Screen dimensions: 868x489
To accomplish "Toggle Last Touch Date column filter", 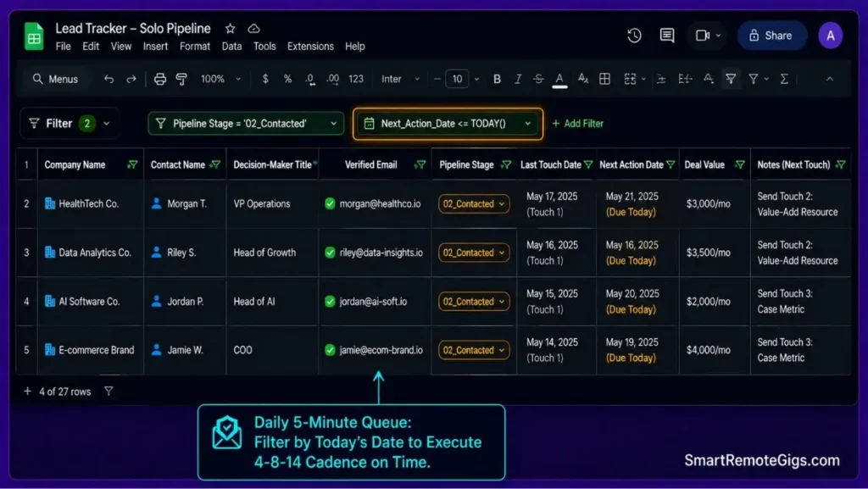I will point(588,165).
